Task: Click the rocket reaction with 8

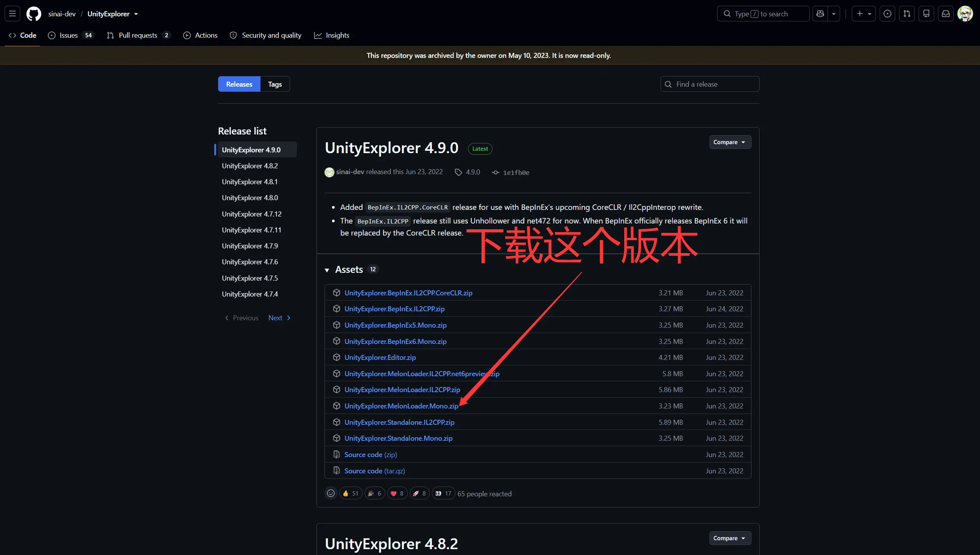Action: click(420, 494)
